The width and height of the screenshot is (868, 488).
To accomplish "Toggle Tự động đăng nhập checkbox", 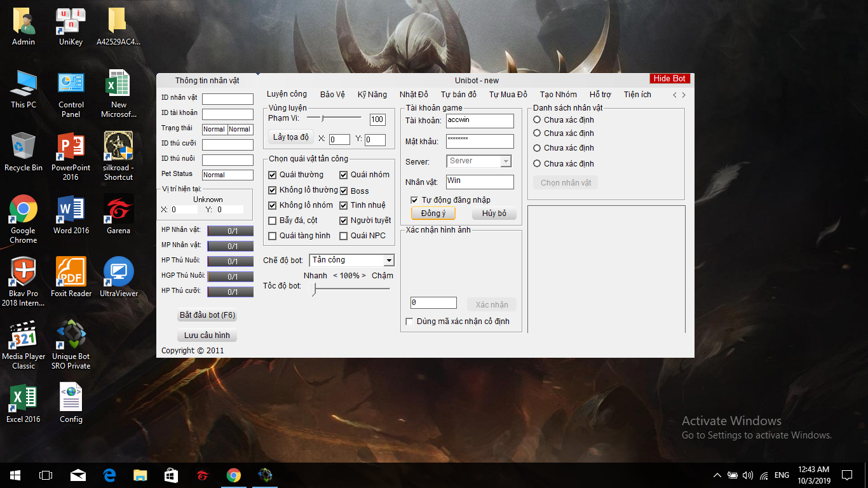I will coord(415,200).
